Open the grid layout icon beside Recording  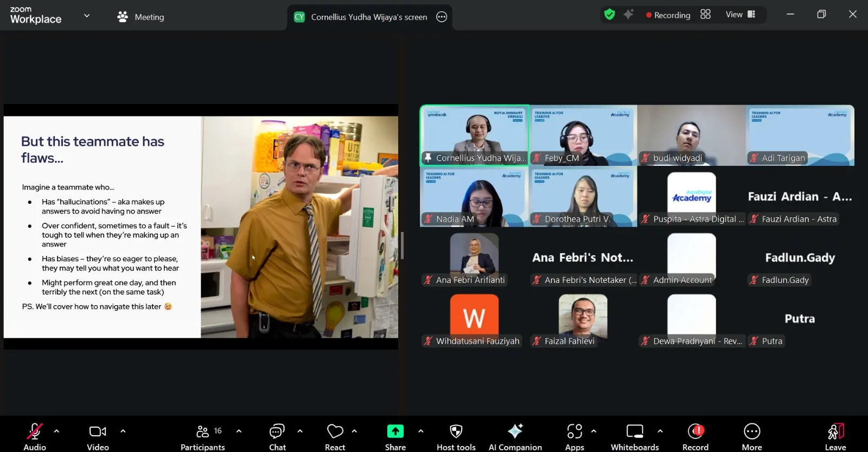click(x=705, y=15)
